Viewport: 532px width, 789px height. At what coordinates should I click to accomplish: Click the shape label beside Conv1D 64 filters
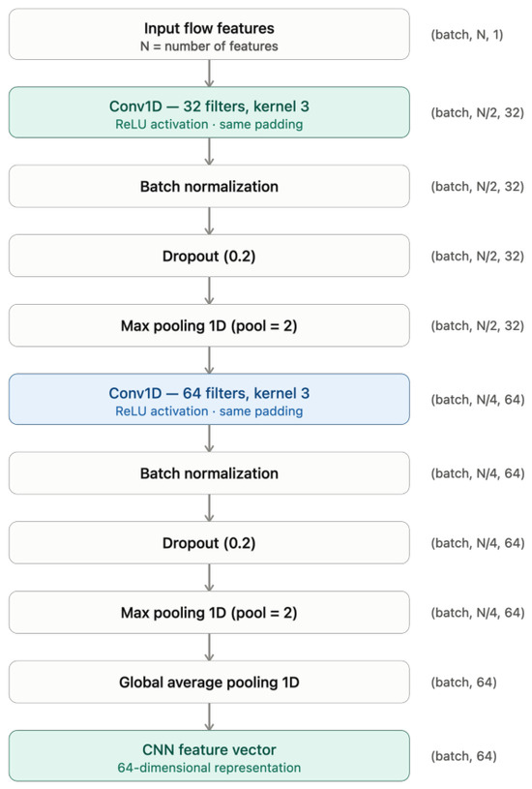click(477, 400)
